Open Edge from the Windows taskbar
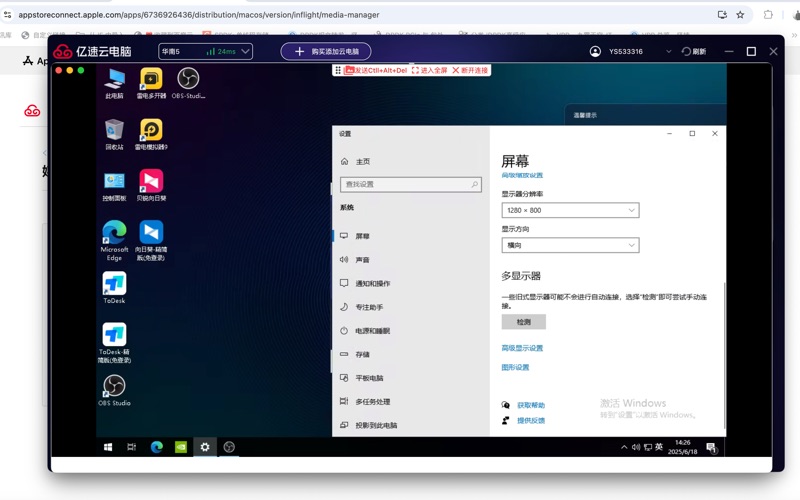 (157, 447)
